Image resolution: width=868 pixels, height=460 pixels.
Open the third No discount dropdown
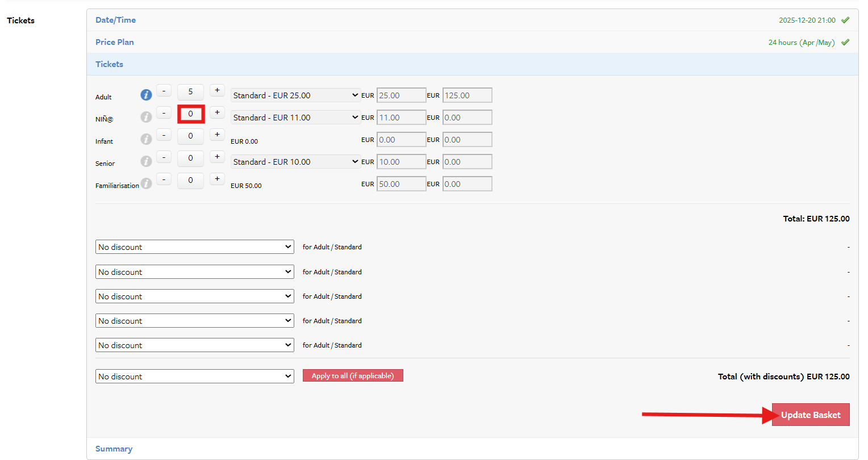(195, 296)
